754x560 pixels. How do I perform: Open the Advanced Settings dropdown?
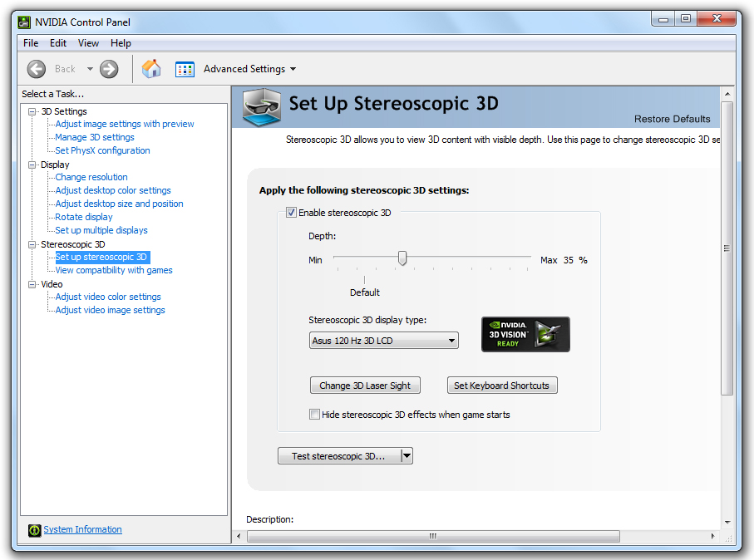[x=249, y=69]
